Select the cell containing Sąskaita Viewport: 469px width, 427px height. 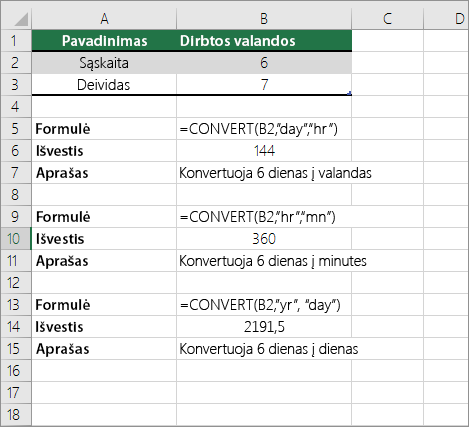pyautogui.click(x=104, y=63)
